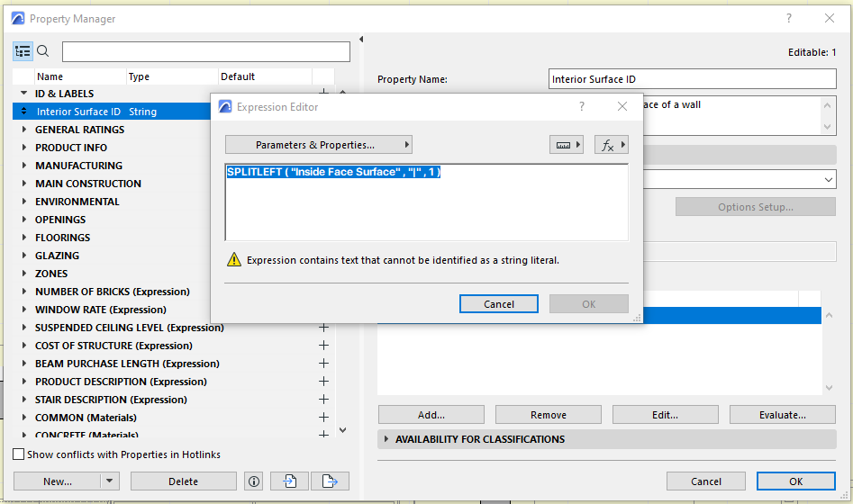
Task: Click the export properties icon
Action: coord(330,481)
